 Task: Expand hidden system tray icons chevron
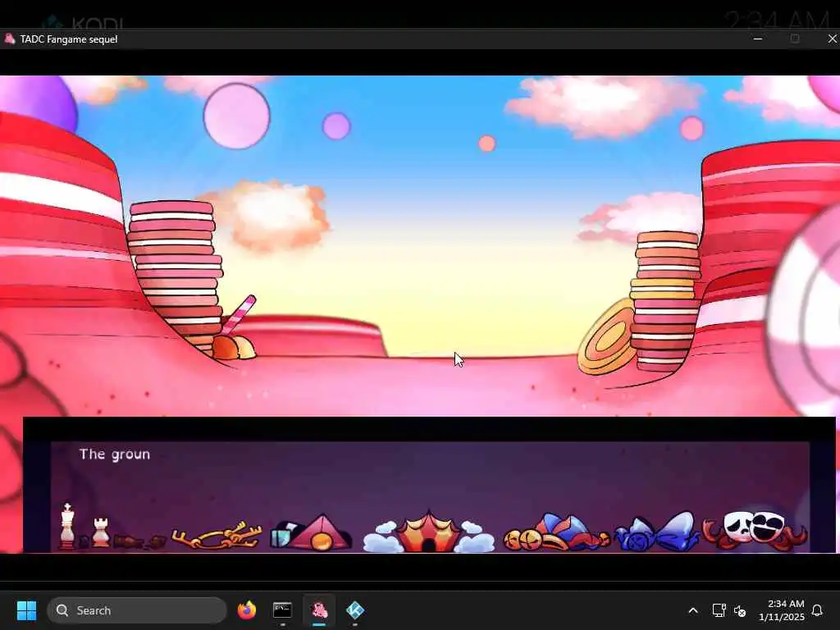click(x=692, y=610)
